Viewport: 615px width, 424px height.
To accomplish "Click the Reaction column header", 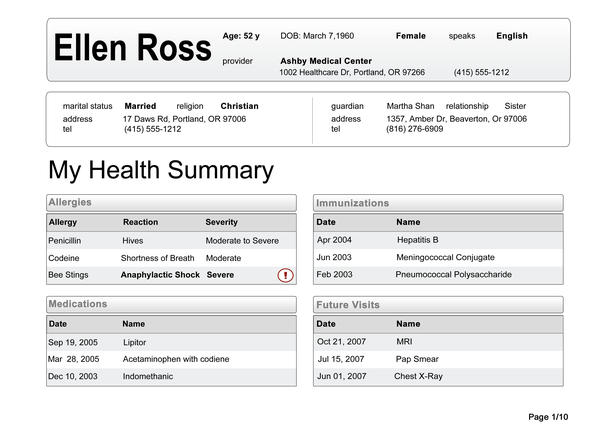I will tap(140, 222).
